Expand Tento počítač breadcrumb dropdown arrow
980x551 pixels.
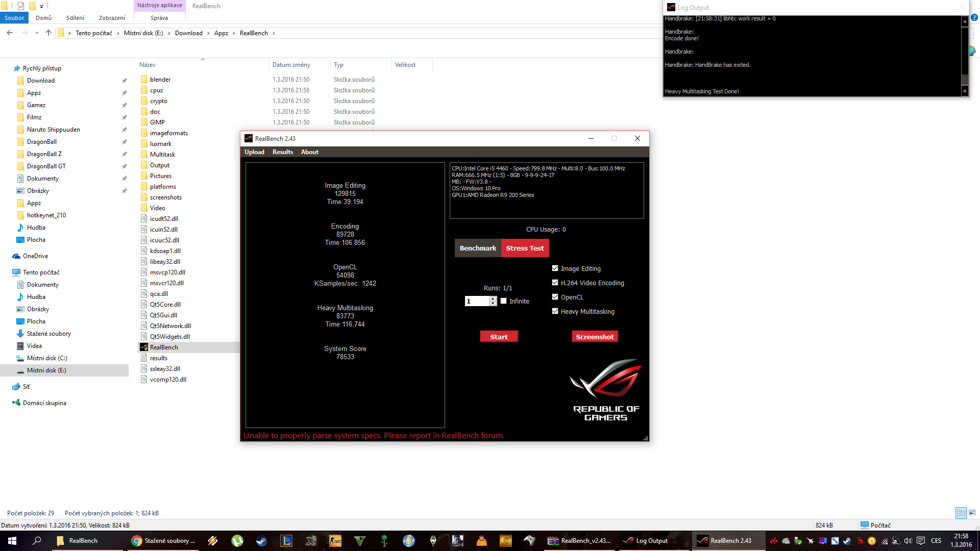coord(118,33)
